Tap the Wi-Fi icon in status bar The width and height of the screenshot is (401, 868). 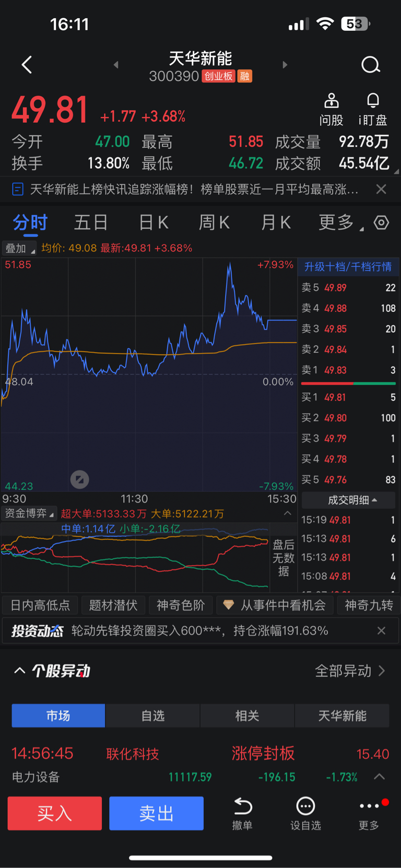coord(325,24)
